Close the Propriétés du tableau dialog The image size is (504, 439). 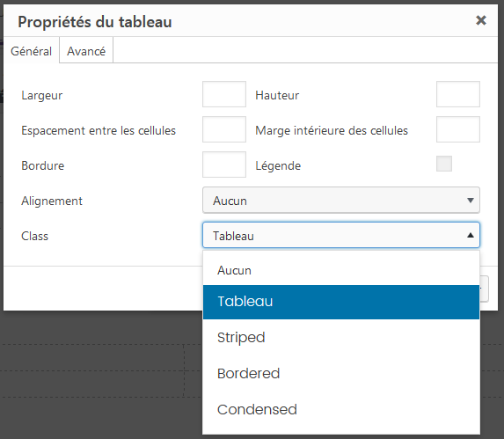pos(481,20)
